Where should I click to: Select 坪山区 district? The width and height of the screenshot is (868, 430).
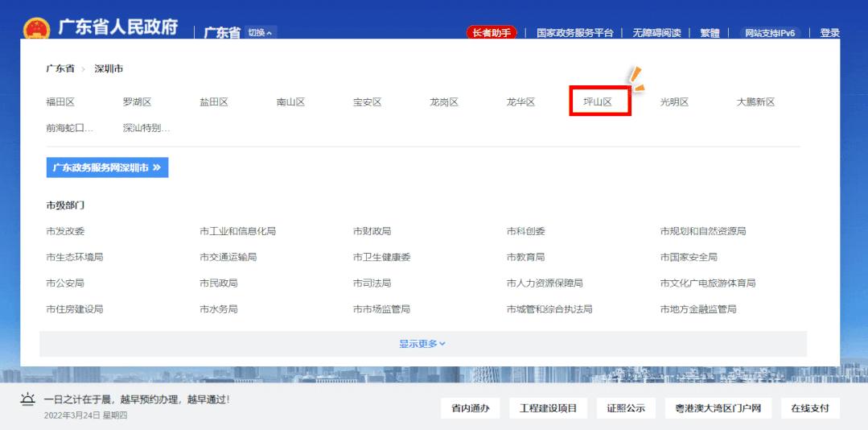(598, 102)
